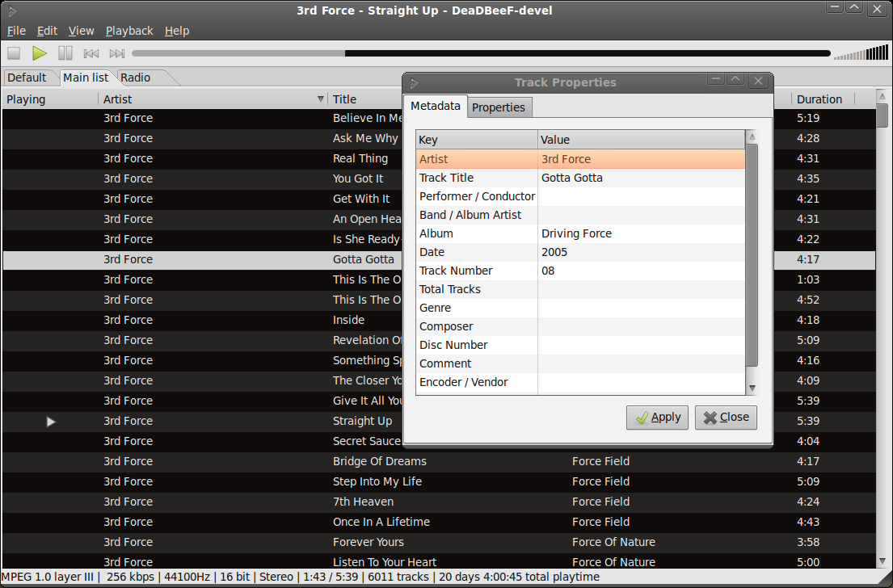Sort by the Artist column arrow
893x588 pixels.
tap(321, 99)
